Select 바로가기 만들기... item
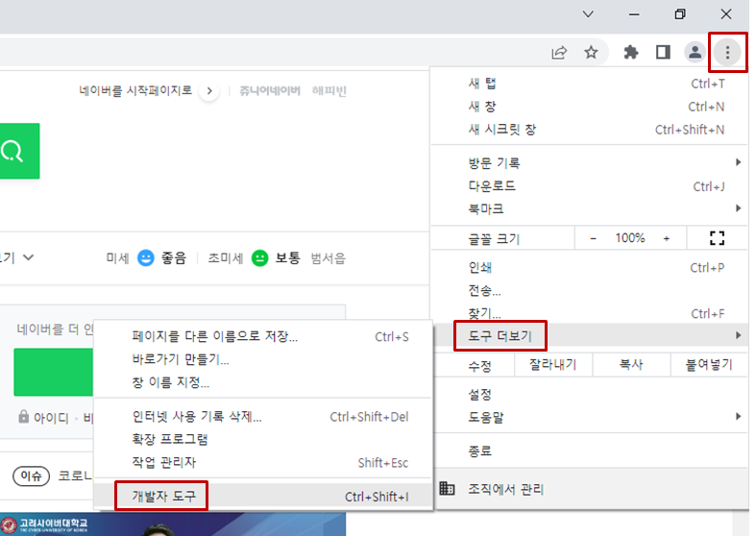Viewport: 756px width, 536px height. point(263,359)
